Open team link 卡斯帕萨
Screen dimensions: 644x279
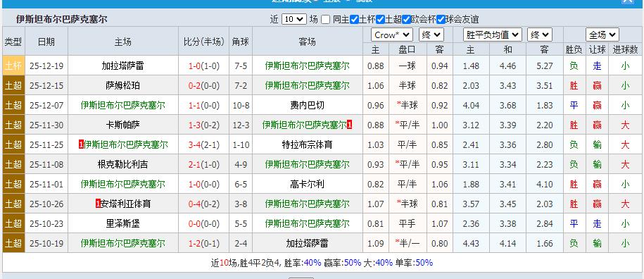(x=122, y=125)
